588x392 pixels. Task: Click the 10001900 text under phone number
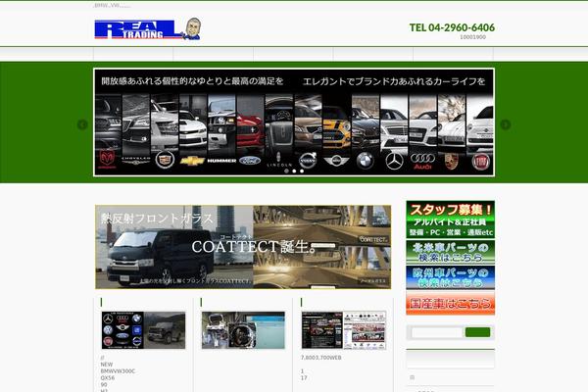pos(473,37)
